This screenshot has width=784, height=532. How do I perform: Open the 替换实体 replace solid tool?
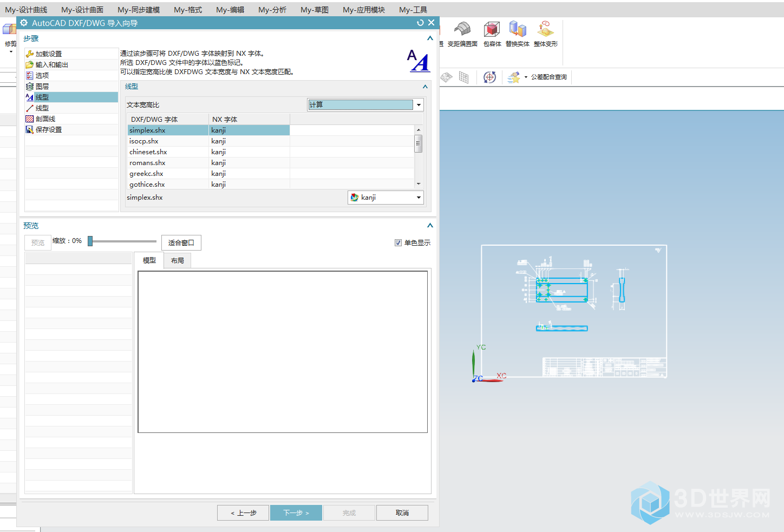[x=518, y=34]
